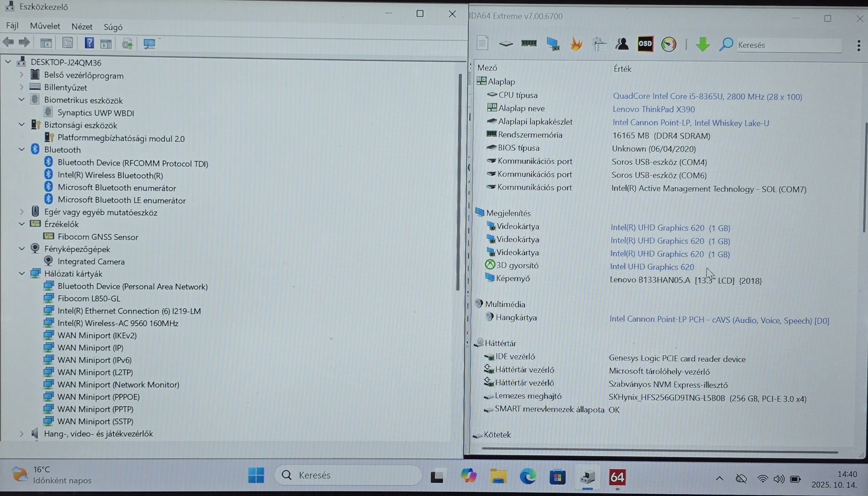Click the green download arrow icon
This screenshot has height=496, width=868.
(703, 44)
